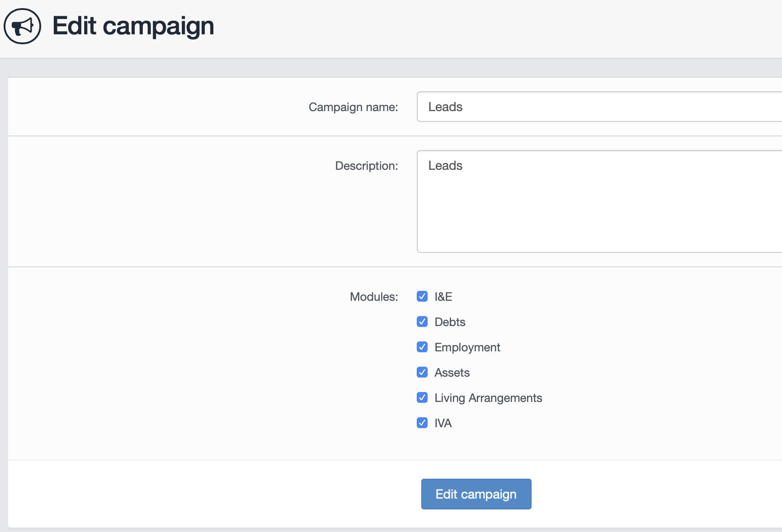Screen dimensions: 782x532
Task: Uncheck the I&E module checkbox
Action: pos(422,297)
